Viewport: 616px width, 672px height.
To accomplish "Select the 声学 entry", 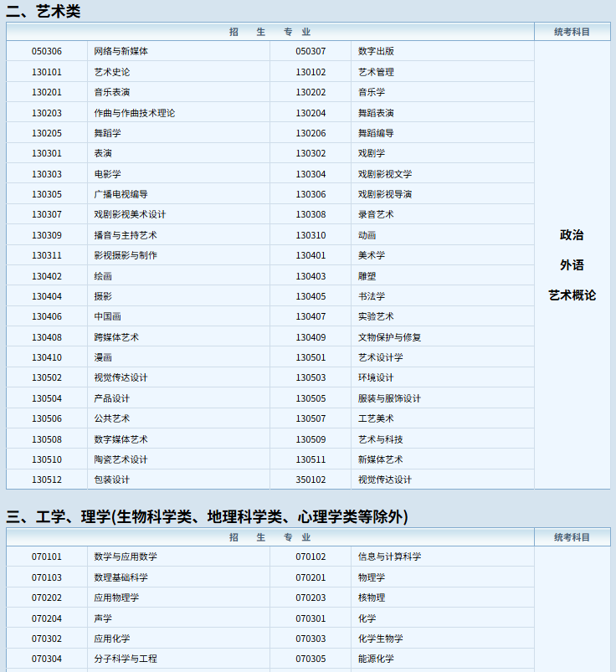I will (x=103, y=618).
